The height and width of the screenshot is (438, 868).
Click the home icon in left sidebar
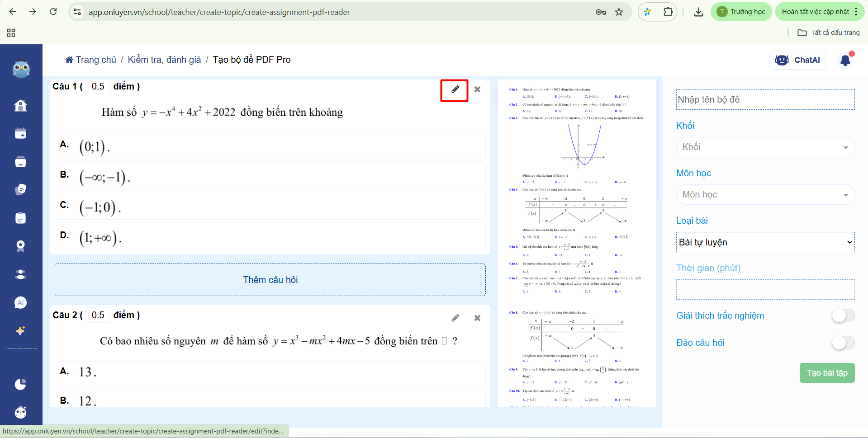[20, 106]
